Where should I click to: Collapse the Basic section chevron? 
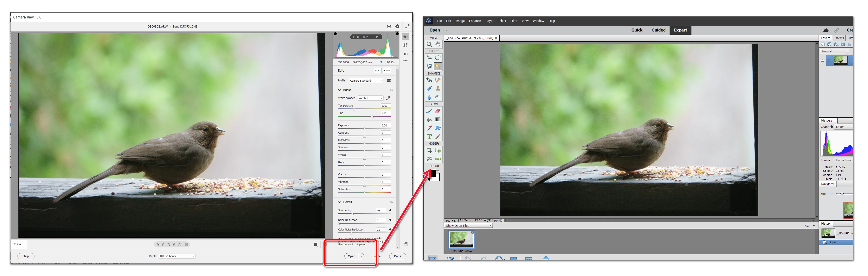pyautogui.click(x=339, y=90)
